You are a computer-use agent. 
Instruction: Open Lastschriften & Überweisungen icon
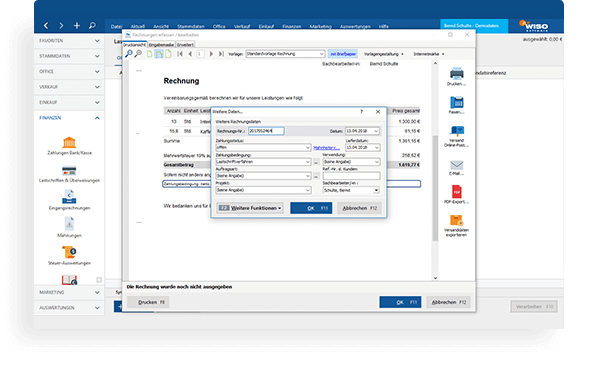tap(69, 170)
